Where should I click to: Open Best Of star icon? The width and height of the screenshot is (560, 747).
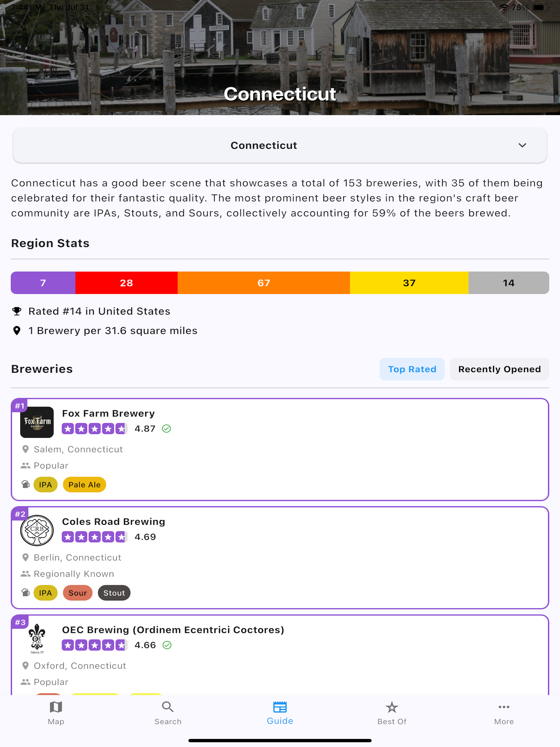click(x=392, y=707)
